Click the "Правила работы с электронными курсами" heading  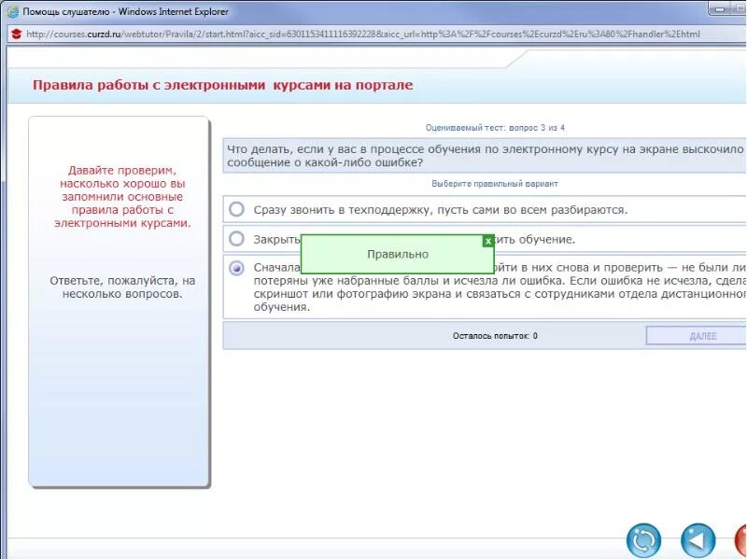222,85
